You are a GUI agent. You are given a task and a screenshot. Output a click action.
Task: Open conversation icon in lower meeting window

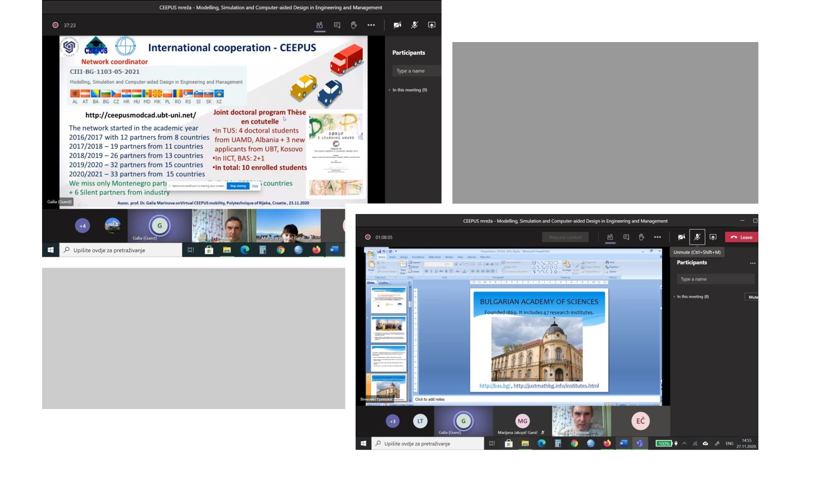[626, 237]
